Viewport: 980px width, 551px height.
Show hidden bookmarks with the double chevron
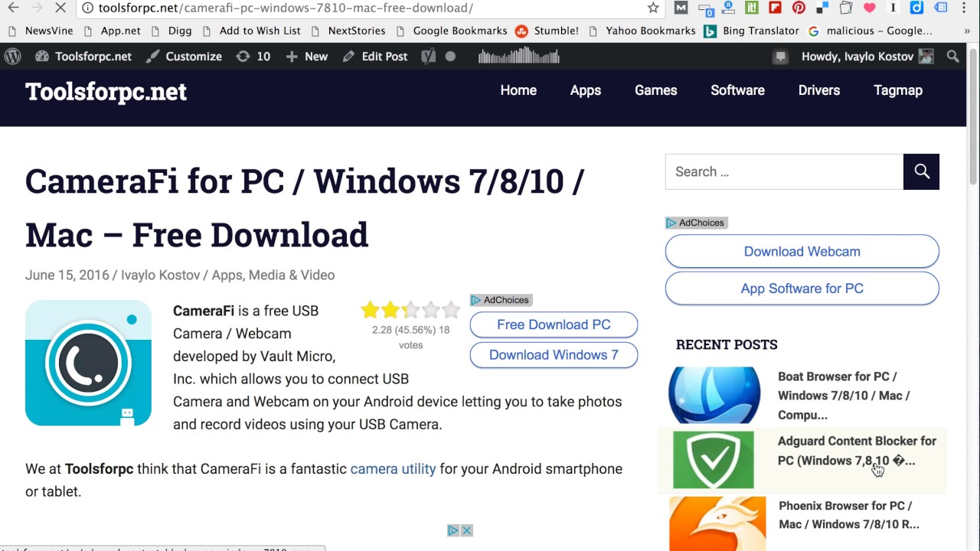coord(967,31)
